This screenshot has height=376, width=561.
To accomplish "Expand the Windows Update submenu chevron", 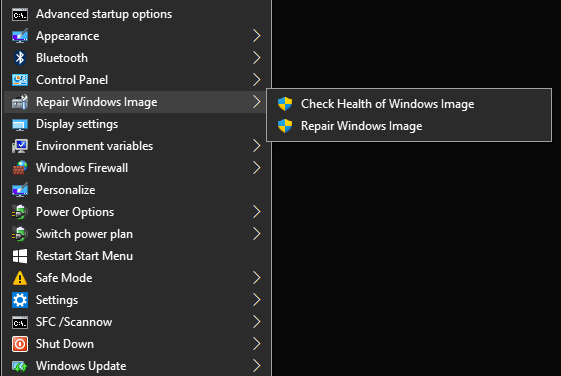I will (x=257, y=366).
